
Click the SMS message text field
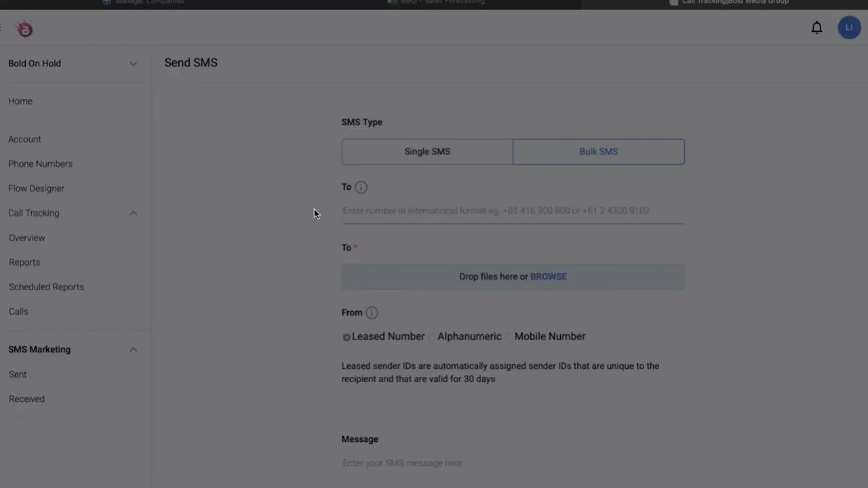(x=513, y=463)
